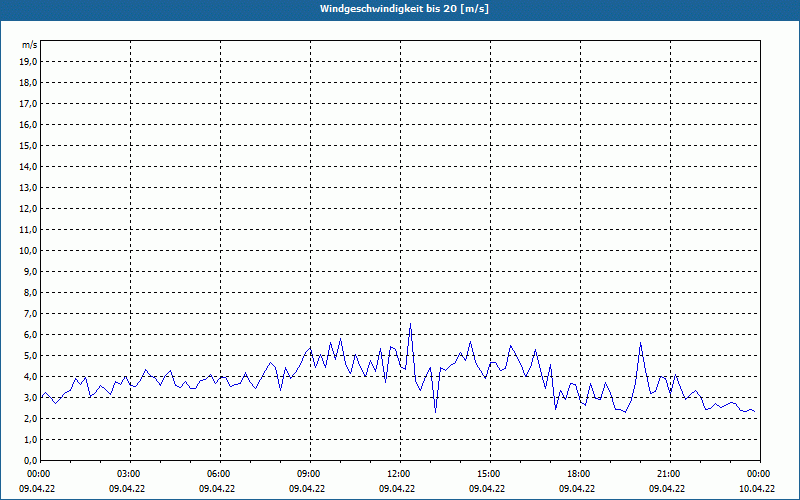Viewport: 800px width, 500px height.
Task: Click the chart title 'Windgeschwindigkeit bis 20 [m/s]'
Action: point(404,9)
